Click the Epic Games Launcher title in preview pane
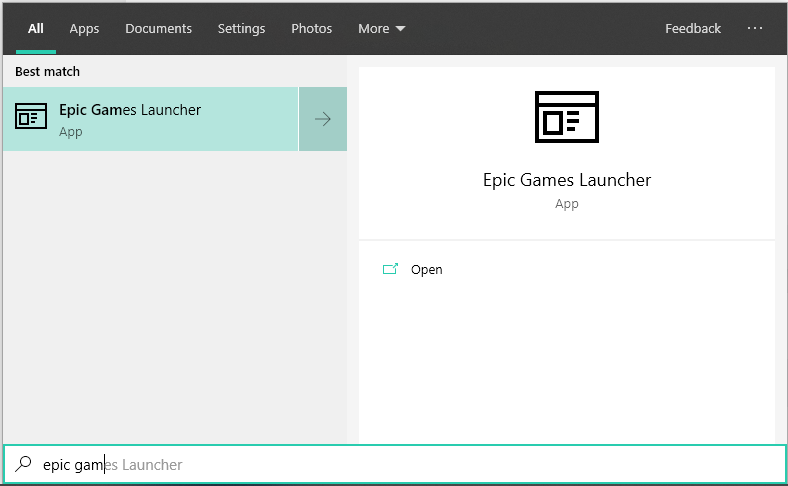The height and width of the screenshot is (486, 788). [x=566, y=180]
